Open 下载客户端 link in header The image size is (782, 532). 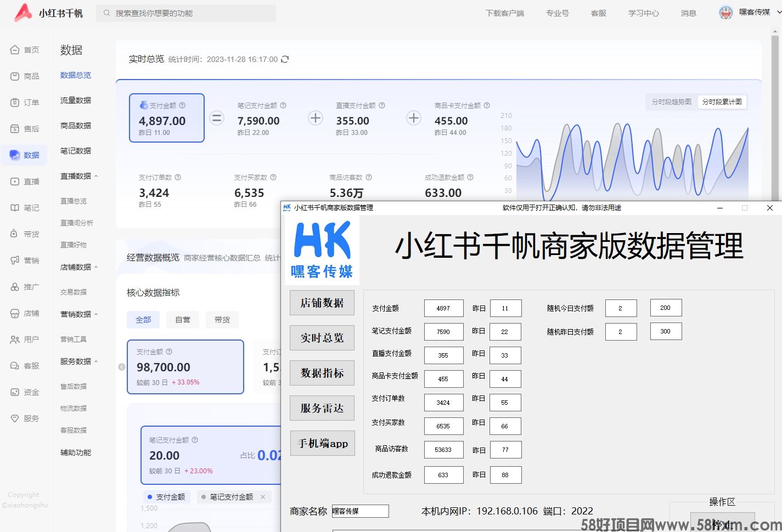pos(505,13)
